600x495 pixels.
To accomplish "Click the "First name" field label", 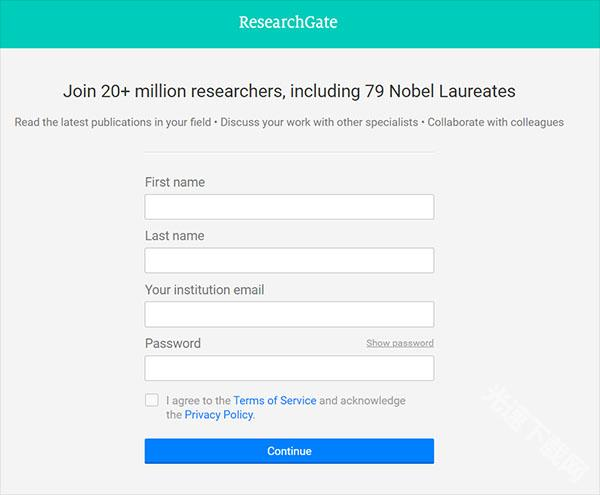I will coord(175,182).
